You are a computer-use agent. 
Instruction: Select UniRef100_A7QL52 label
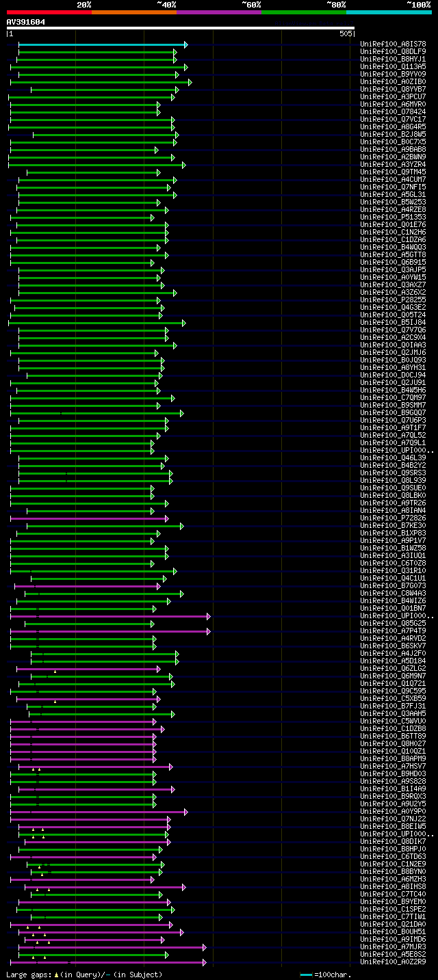[393, 436]
